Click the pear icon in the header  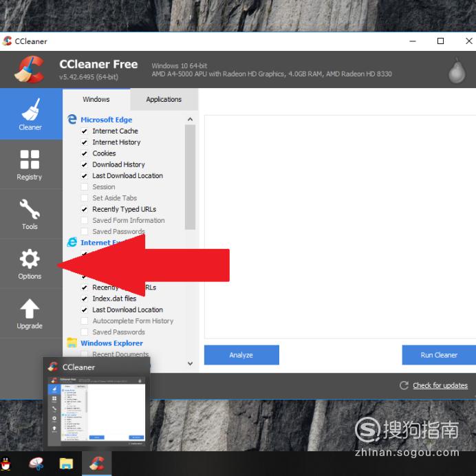pos(457,70)
